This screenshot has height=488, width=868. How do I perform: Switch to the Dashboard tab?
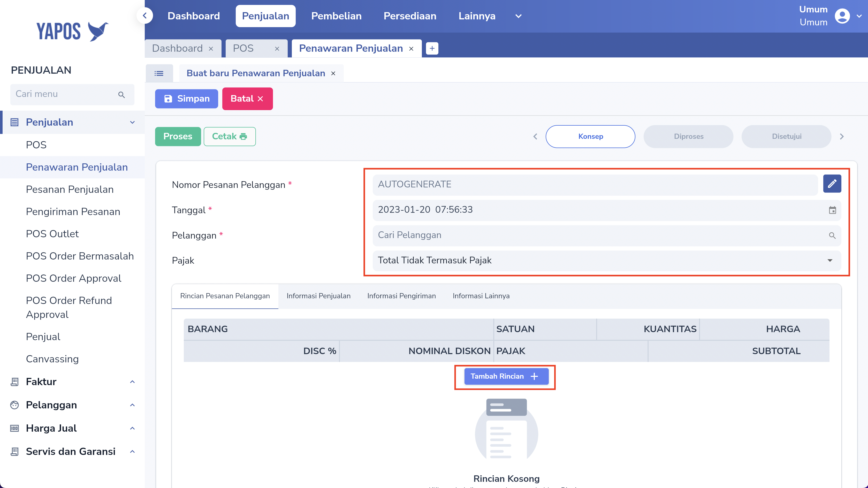point(177,49)
